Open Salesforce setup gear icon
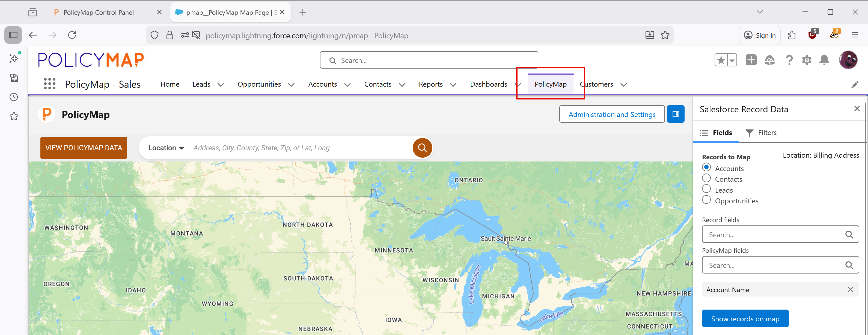This screenshot has width=868, height=335. 807,60
